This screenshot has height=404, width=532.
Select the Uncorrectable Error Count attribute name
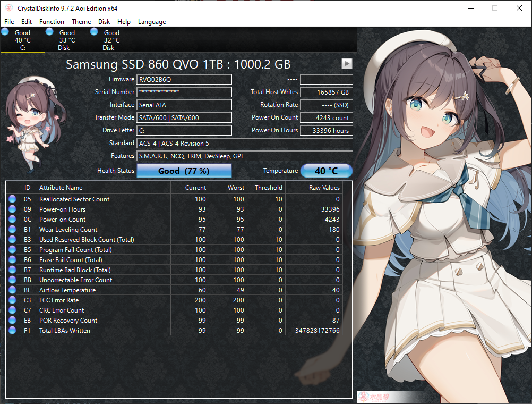pyautogui.click(x=76, y=280)
